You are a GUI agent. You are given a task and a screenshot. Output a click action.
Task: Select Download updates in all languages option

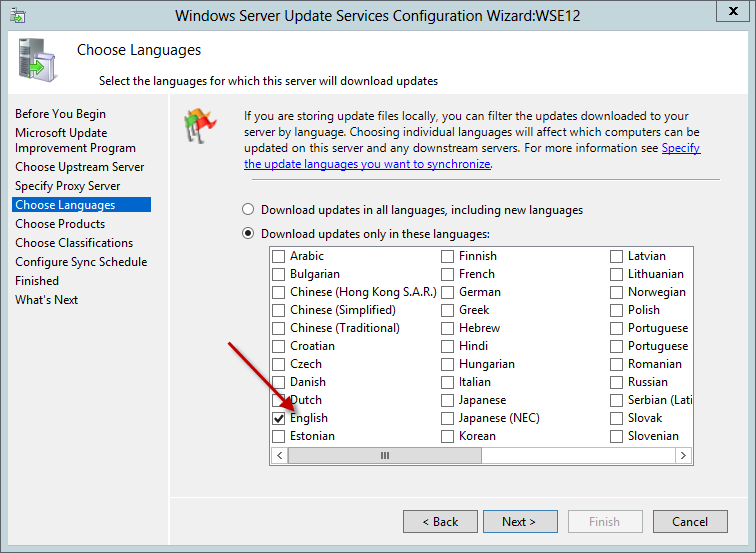[248, 210]
